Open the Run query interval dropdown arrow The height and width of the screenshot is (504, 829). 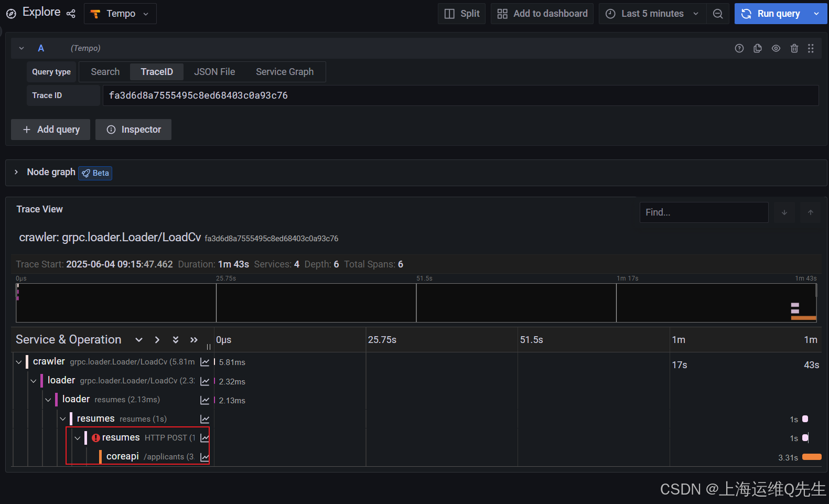pos(816,14)
